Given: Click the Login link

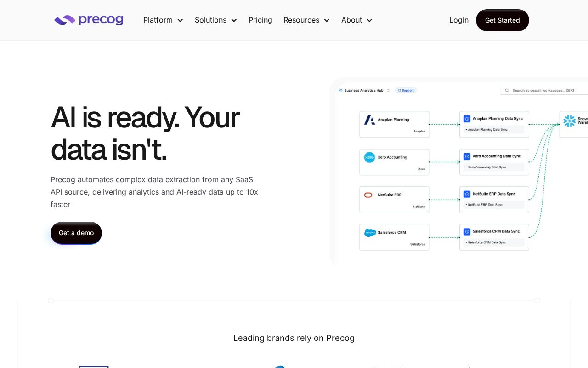Looking at the screenshot, I should point(458,20).
